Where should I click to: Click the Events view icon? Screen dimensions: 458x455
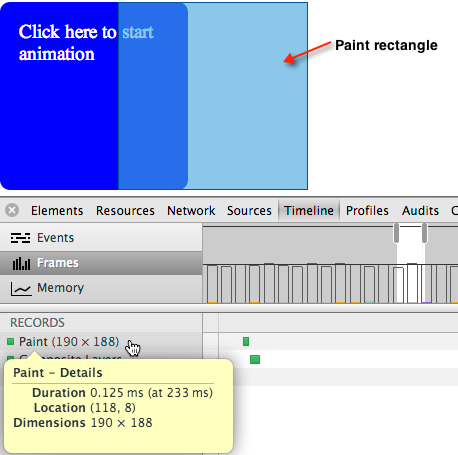coord(20,238)
